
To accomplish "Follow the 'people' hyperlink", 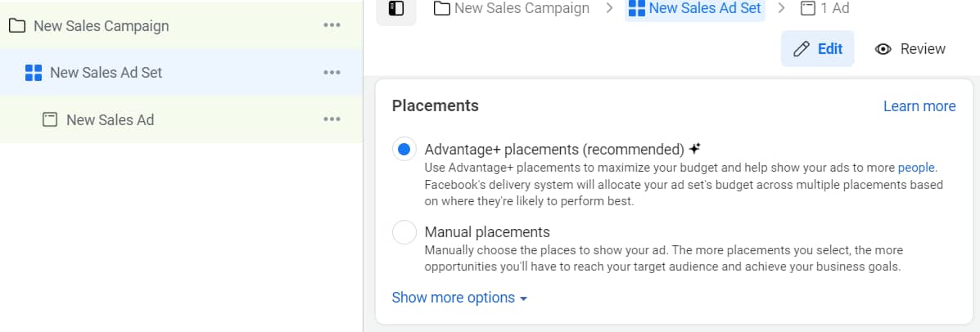I will [x=916, y=168].
